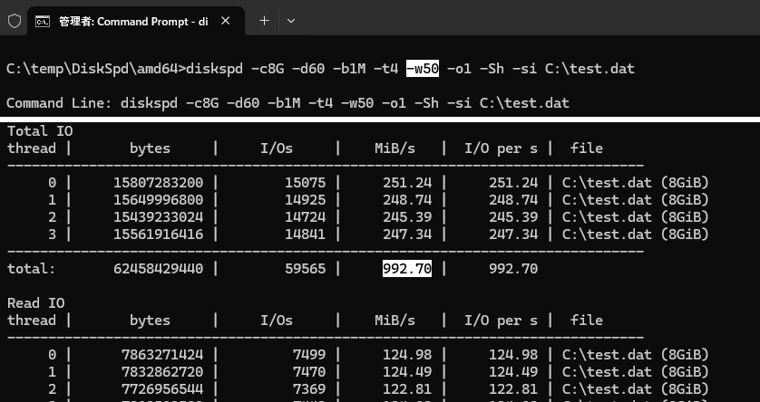The height and width of the screenshot is (402, 760).
Task: Open the new tab profile dropdown
Action: point(291,21)
